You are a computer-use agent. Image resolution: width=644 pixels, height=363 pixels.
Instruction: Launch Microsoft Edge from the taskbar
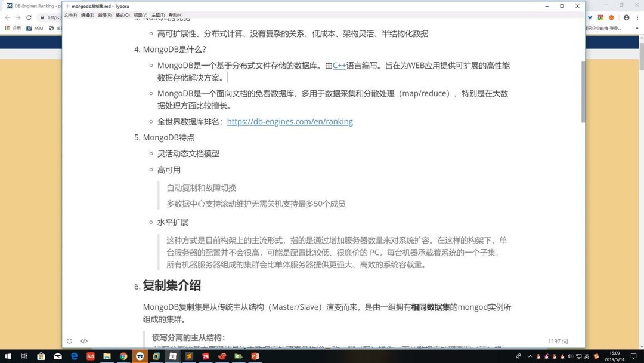(73, 356)
